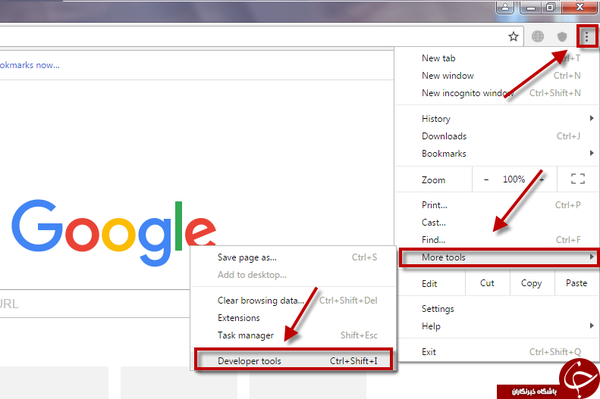The image size is (600, 399).
Task: Click the Google search URL input box
Action: click(x=95, y=304)
